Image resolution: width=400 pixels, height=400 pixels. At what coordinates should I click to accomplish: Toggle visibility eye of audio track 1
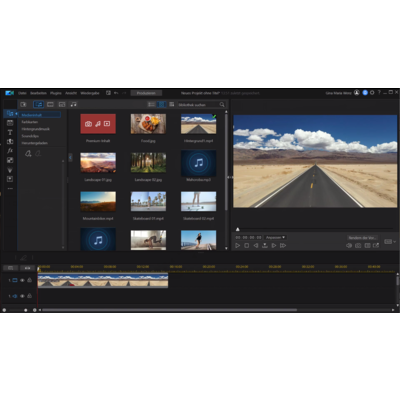pos(22,296)
